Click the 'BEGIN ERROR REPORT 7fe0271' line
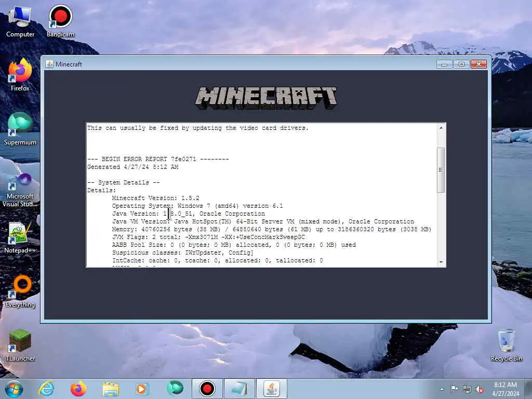Image resolution: width=532 pixels, height=399 pixels. click(158, 159)
